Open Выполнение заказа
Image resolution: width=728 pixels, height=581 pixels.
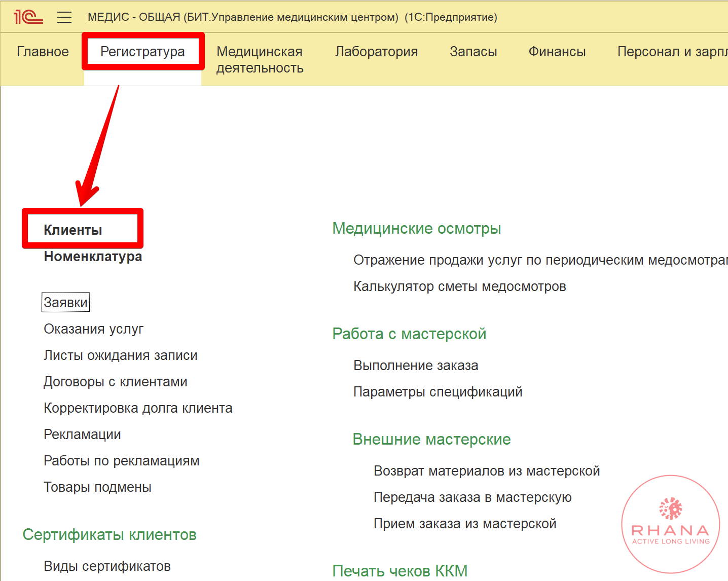[x=416, y=366]
